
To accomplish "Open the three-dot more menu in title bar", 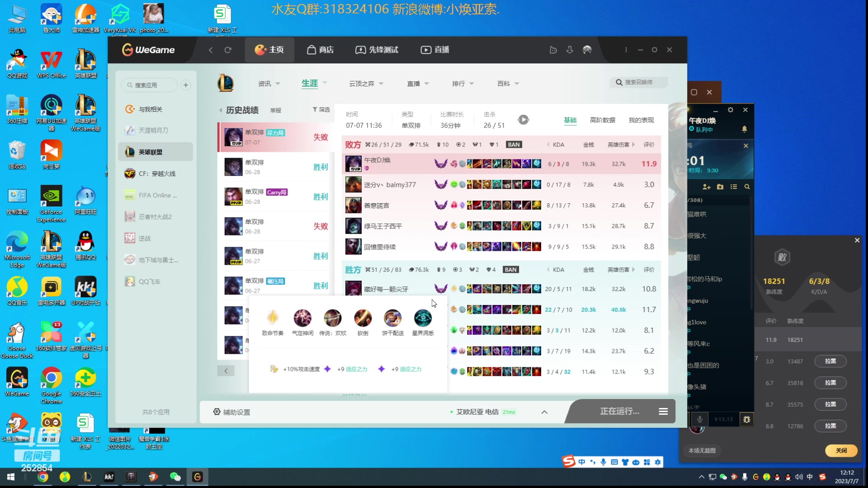I will pos(626,50).
